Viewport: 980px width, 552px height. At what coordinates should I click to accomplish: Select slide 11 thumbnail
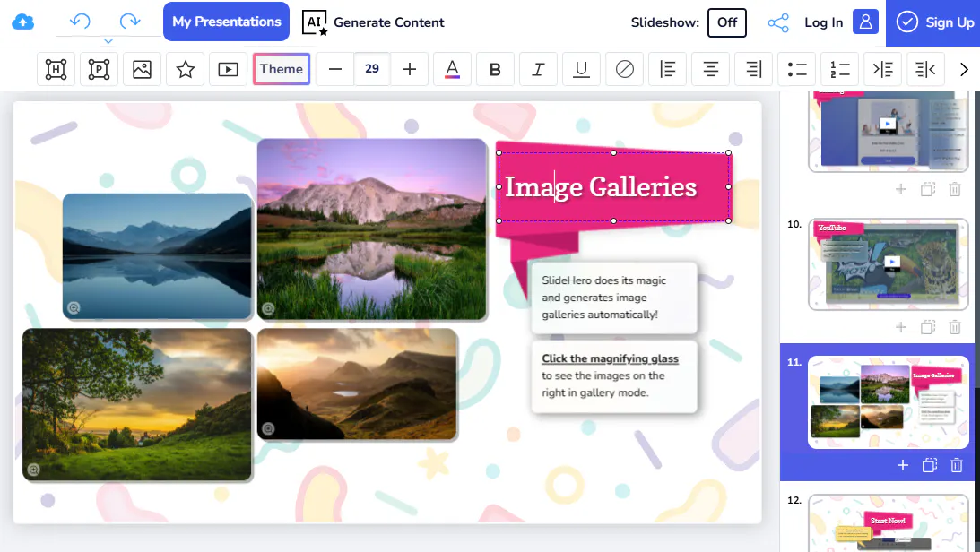tap(889, 402)
